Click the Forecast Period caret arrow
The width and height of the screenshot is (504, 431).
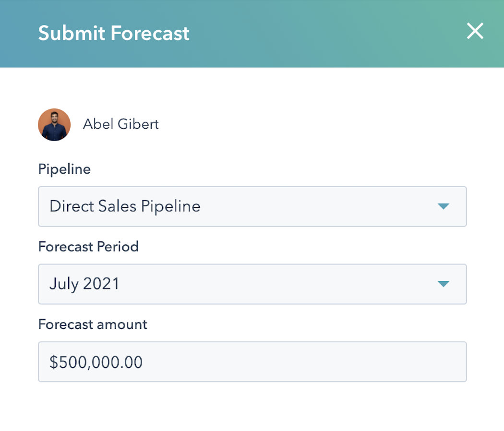pos(443,284)
